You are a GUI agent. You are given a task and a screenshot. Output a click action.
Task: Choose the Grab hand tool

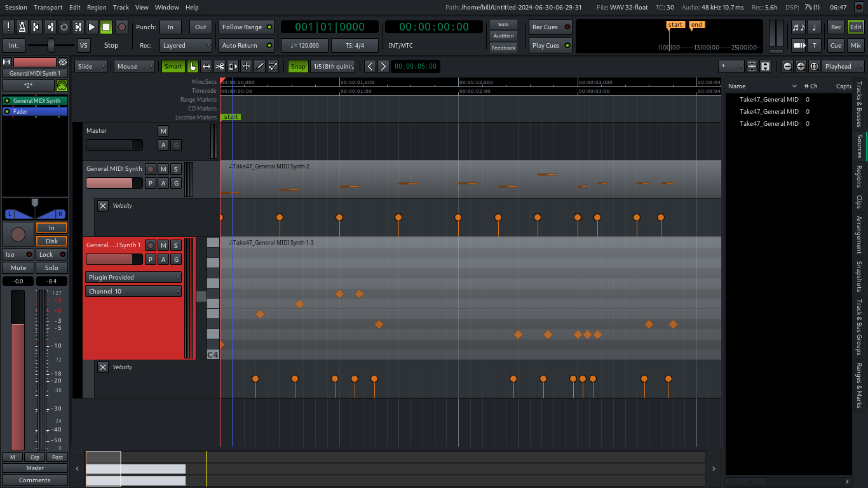pyautogui.click(x=193, y=66)
